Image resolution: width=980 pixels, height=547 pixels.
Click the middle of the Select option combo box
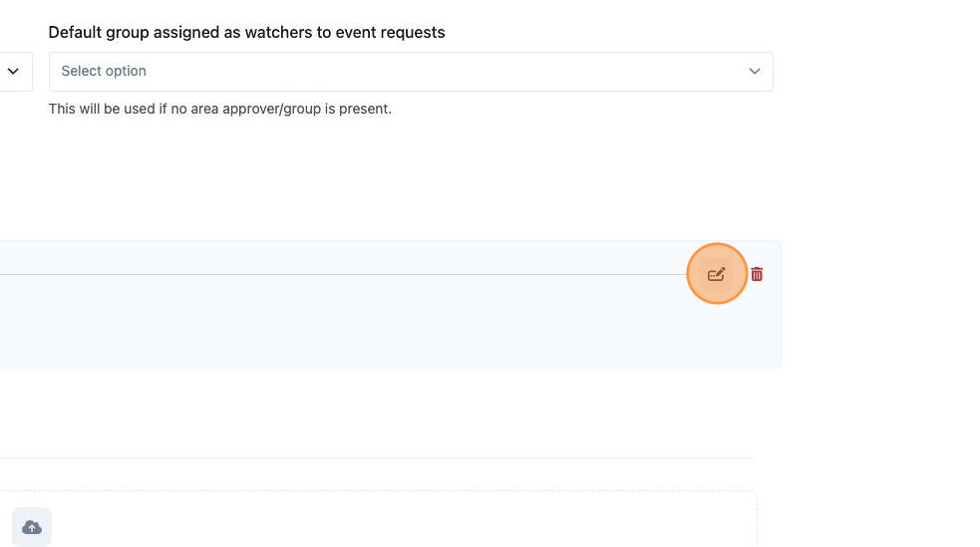[x=411, y=72]
